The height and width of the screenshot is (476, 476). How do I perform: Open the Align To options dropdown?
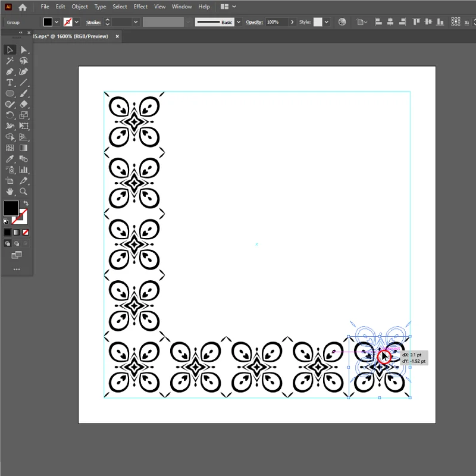pos(361,22)
